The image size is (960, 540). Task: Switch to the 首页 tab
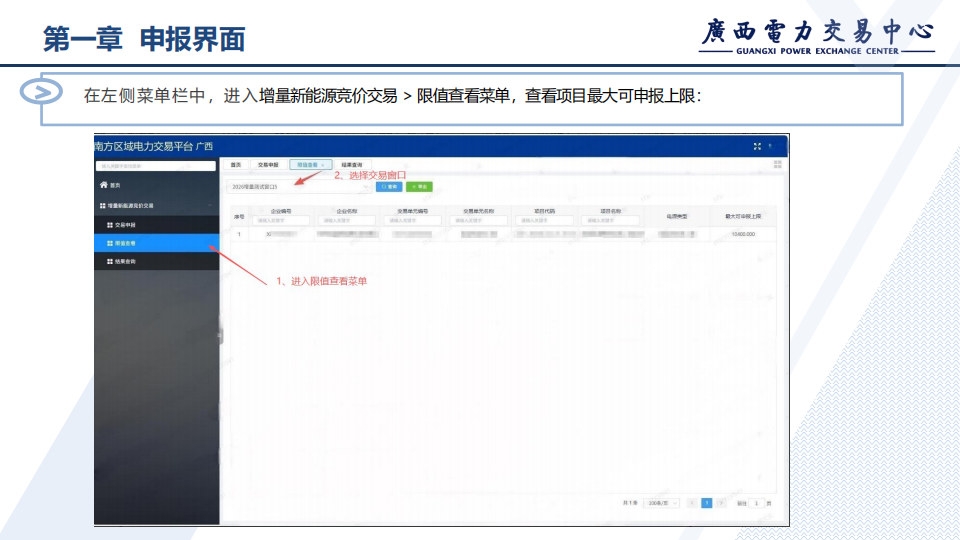coord(236,165)
